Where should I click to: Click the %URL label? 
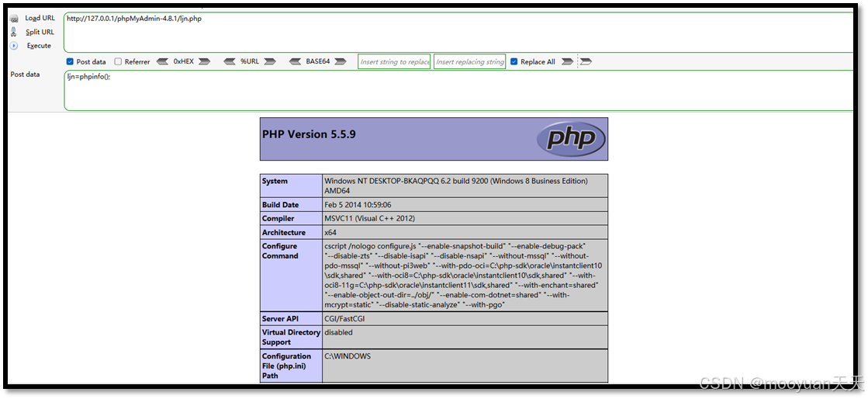(250, 61)
